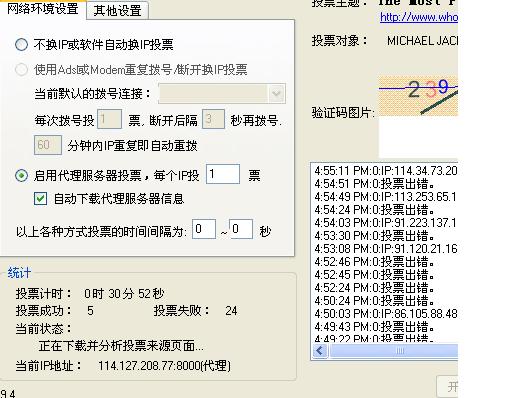Select log entry 4:52:45 PM 投票出错
The width and height of the screenshot is (512, 398).
click(374, 275)
